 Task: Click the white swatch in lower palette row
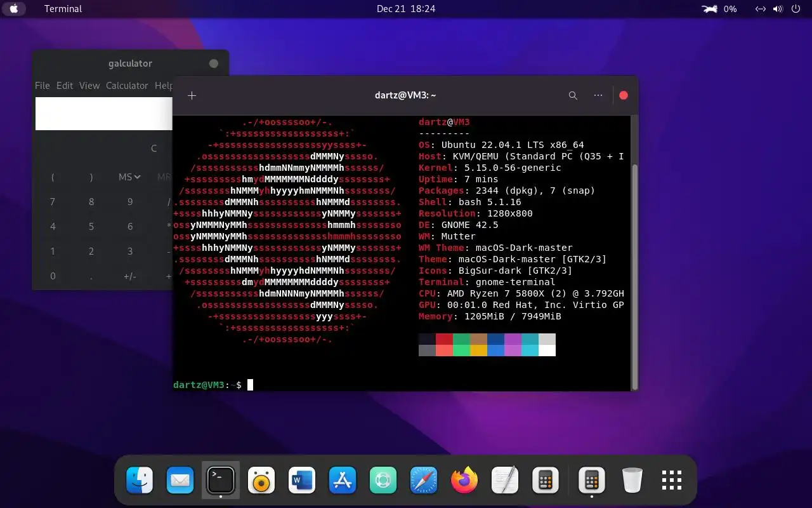[x=547, y=351]
